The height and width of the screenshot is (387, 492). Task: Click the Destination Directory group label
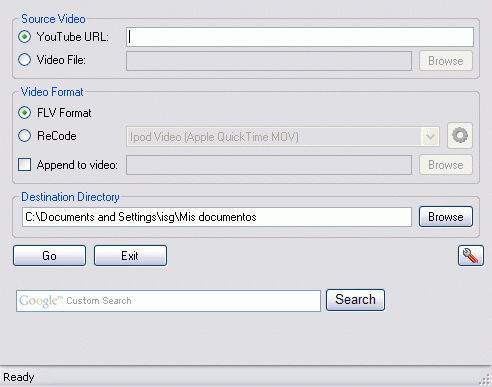coord(70,197)
